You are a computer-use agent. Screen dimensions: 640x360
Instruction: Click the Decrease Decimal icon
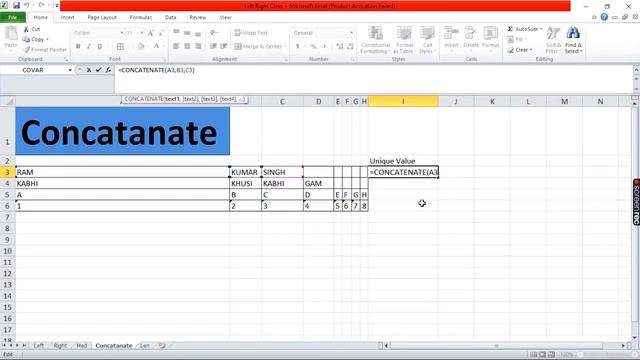coord(350,47)
